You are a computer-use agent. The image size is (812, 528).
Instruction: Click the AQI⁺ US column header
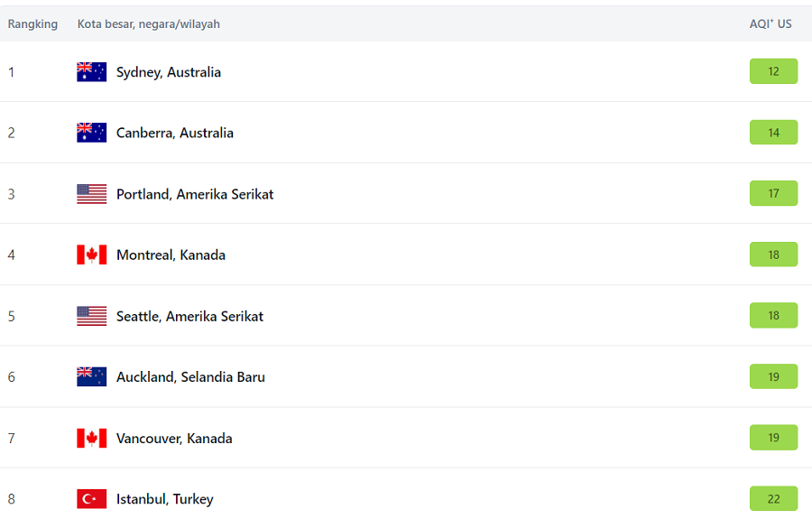(x=770, y=23)
